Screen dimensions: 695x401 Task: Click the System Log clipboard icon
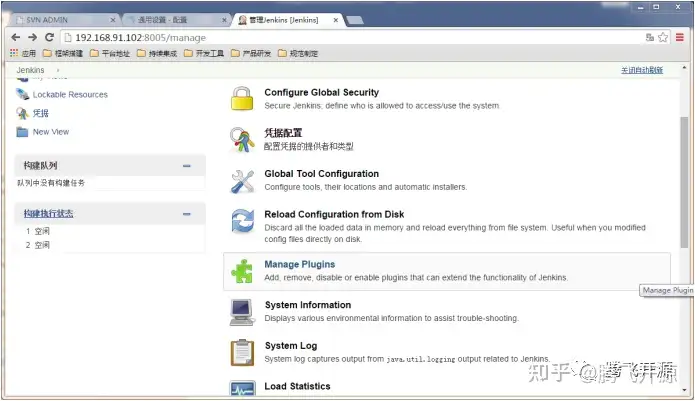point(242,353)
